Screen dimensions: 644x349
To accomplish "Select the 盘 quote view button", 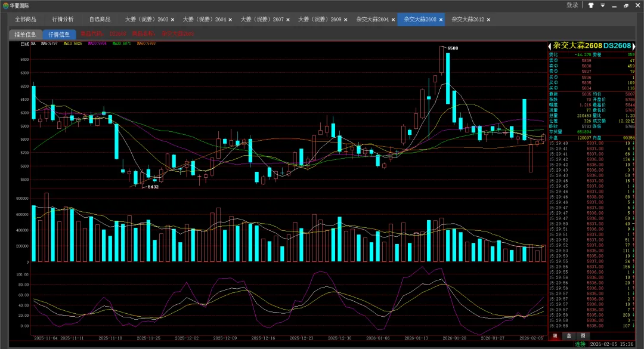I will 569,336.
